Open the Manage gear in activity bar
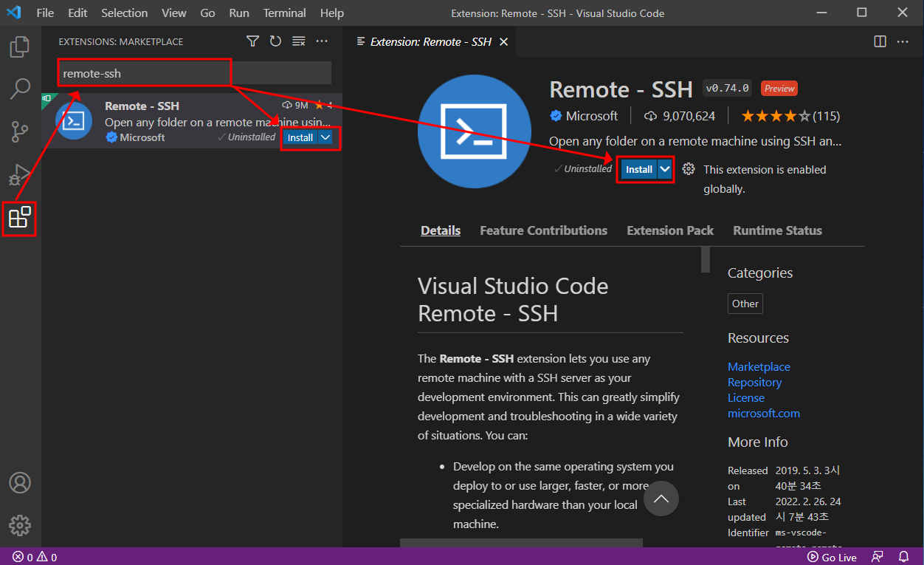924x565 pixels. point(20,526)
